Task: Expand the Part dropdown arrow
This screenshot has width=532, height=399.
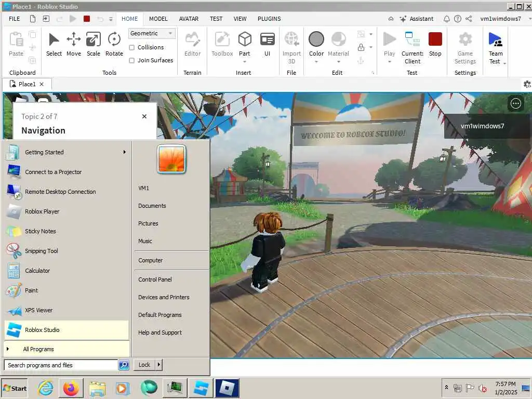Action: coord(245,62)
